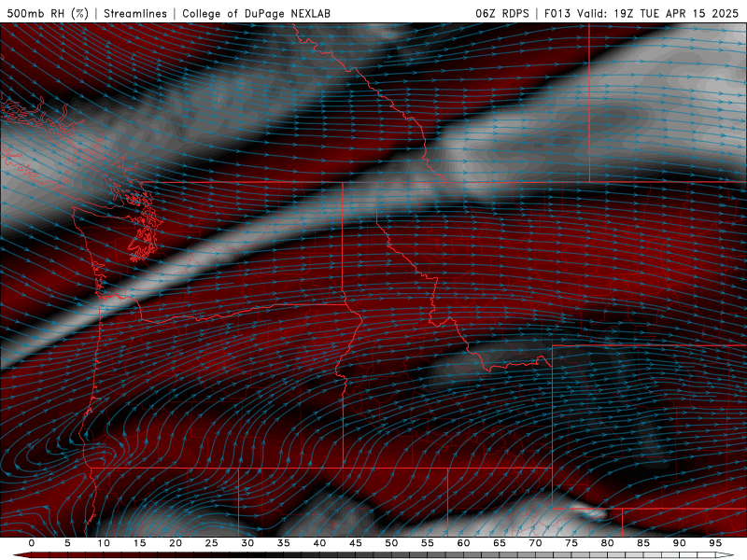Click the 'Streamlines' header label

point(135,13)
